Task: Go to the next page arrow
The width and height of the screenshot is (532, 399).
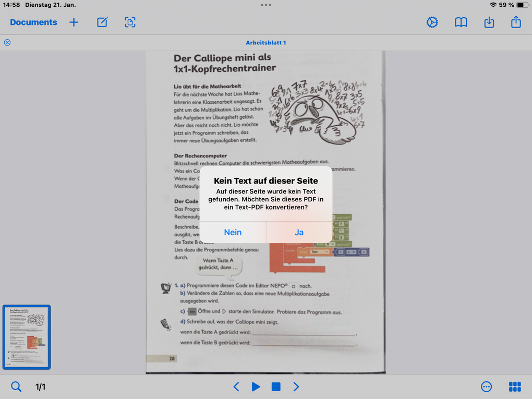Action: [x=296, y=386]
